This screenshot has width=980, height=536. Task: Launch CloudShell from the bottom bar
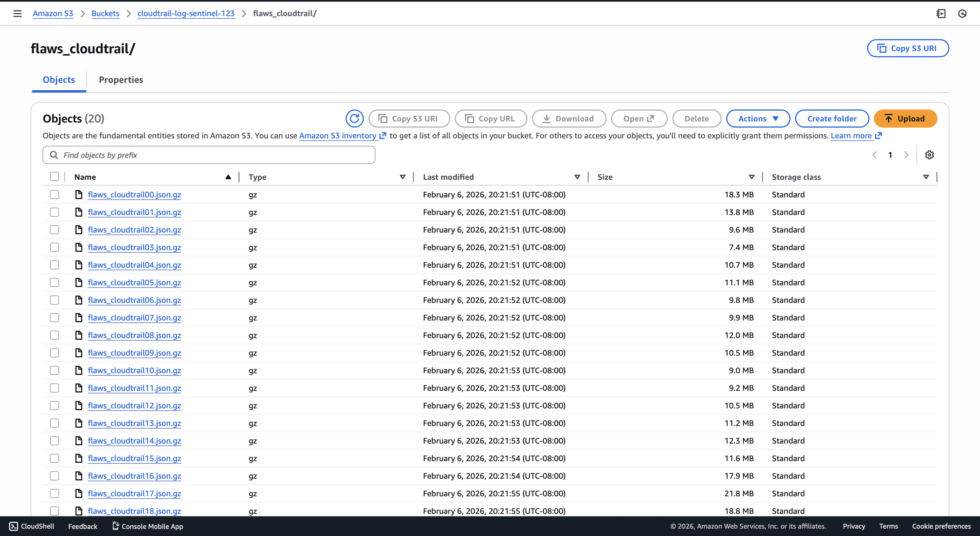pyautogui.click(x=31, y=526)
